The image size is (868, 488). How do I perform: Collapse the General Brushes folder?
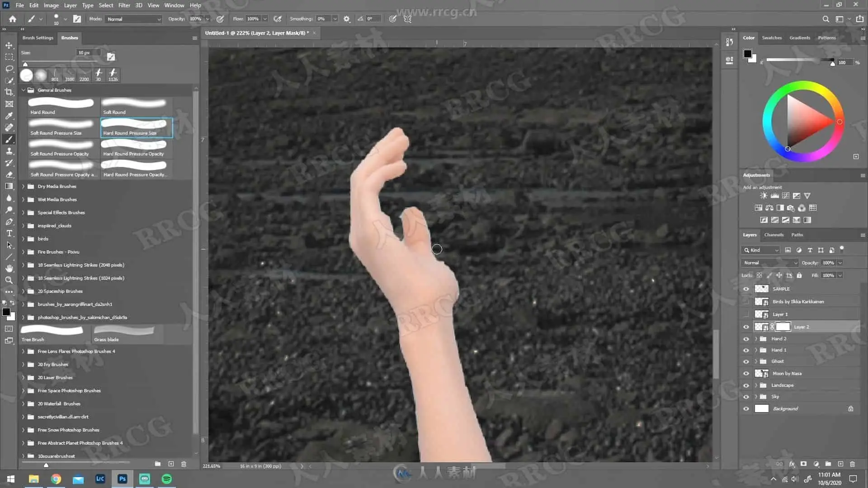(x=24, y=90)
